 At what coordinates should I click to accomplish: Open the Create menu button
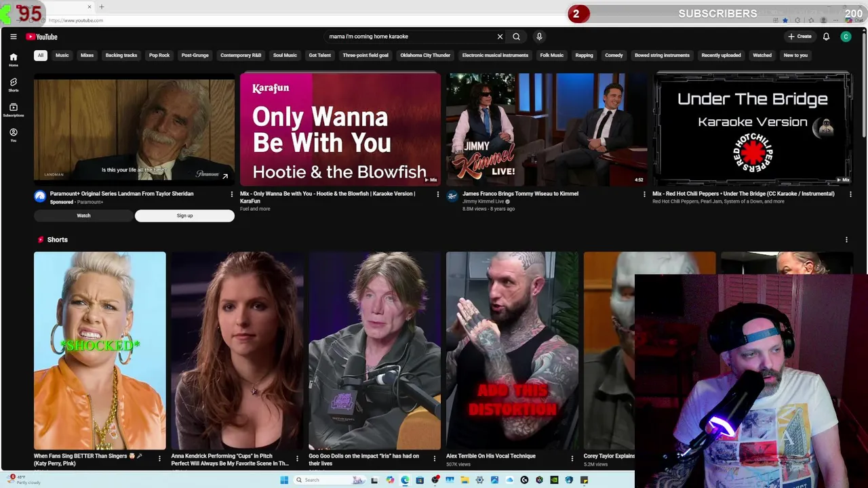(x=800, y=37)
